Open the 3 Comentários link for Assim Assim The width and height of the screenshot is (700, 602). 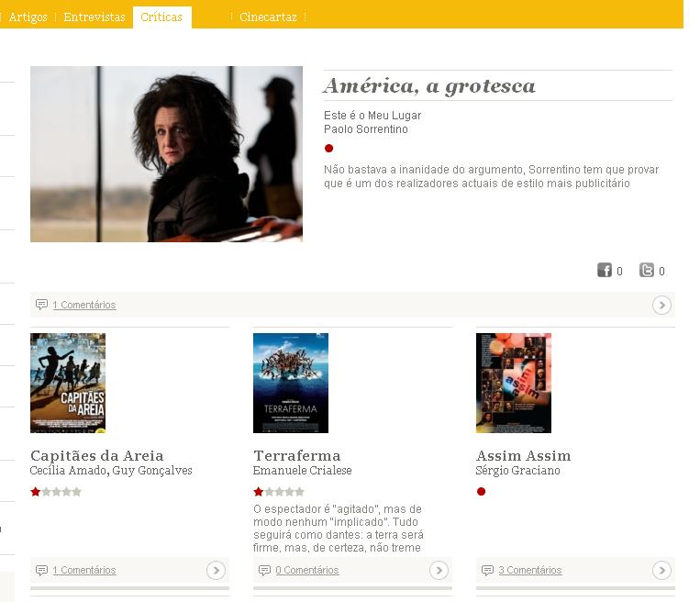click(530, 570)
